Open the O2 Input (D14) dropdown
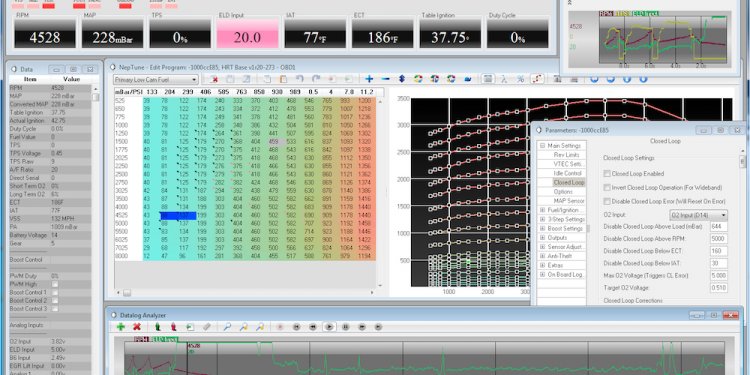The height and width of the screenshot is (375, 750). pos(698,215)
